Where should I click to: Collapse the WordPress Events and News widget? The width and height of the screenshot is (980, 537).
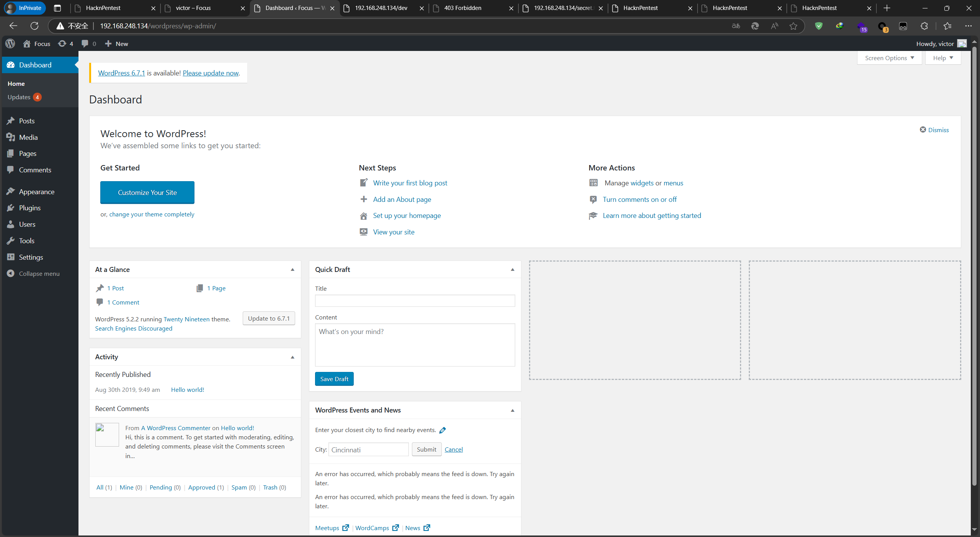513,410
